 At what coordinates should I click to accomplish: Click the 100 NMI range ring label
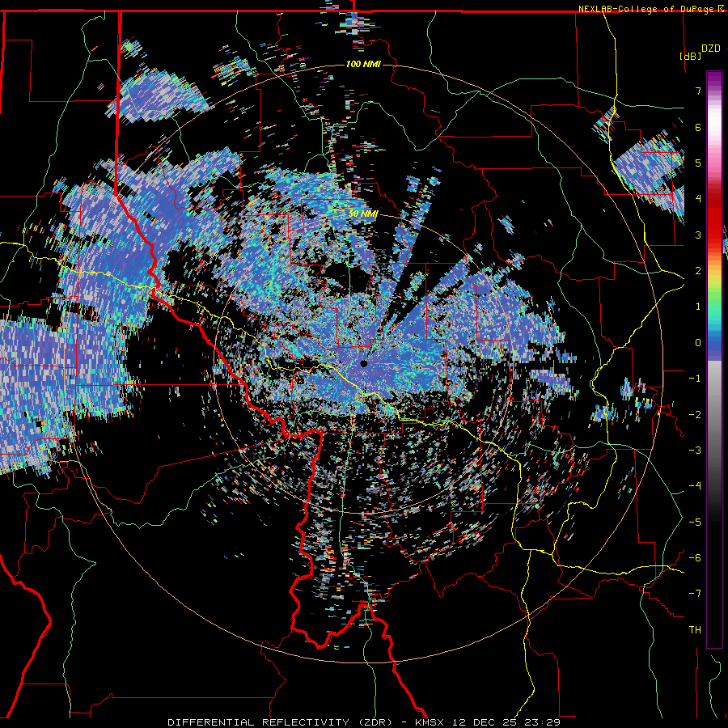pos(363,64)
